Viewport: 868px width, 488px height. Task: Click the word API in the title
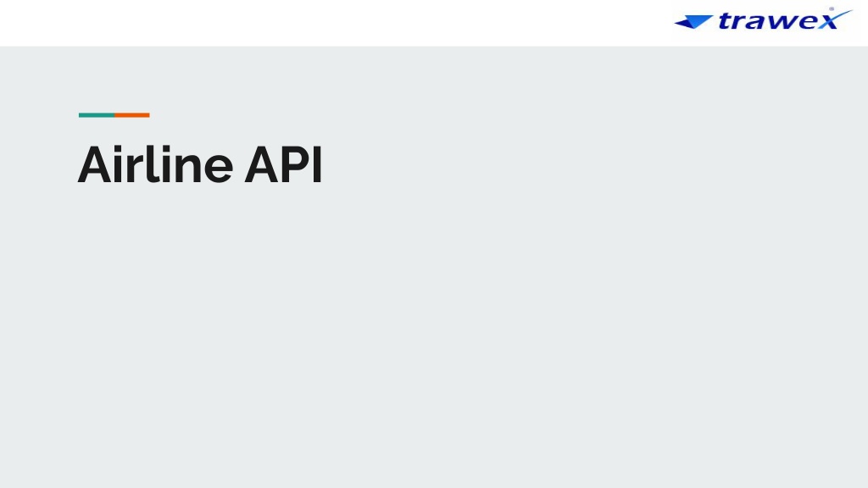tap(283, 165)
